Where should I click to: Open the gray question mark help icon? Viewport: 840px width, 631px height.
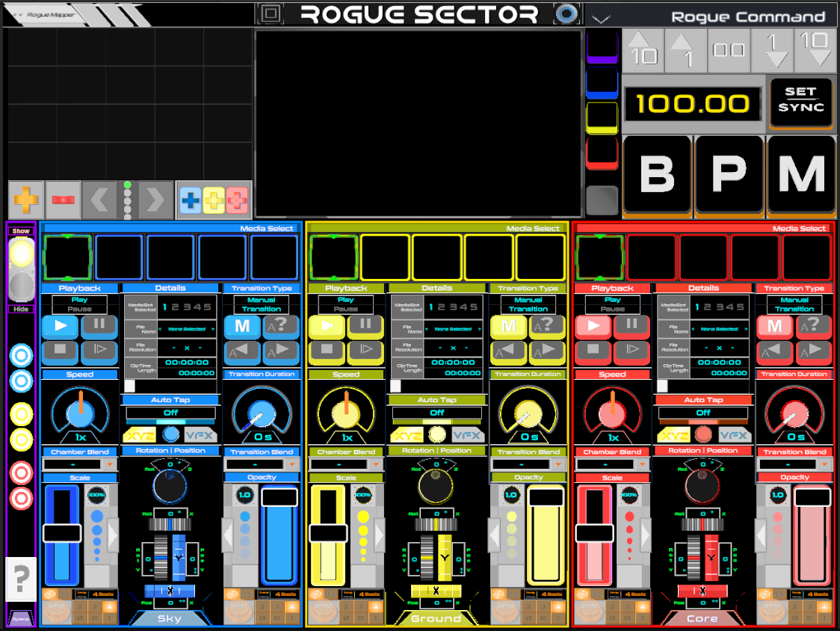pos(21,579)
